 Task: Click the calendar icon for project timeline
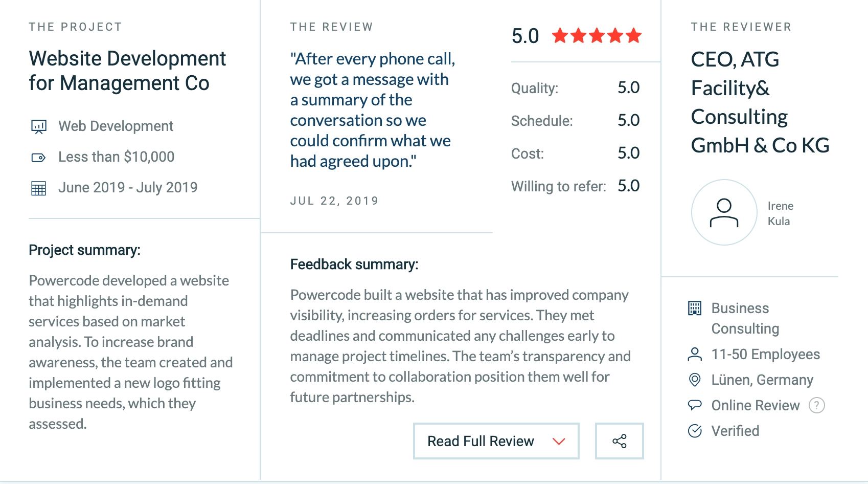click(38, 187)
